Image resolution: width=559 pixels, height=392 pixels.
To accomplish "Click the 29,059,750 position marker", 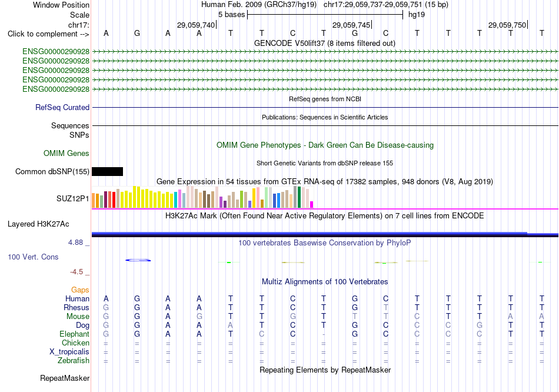I will click(x=507, y=25).
